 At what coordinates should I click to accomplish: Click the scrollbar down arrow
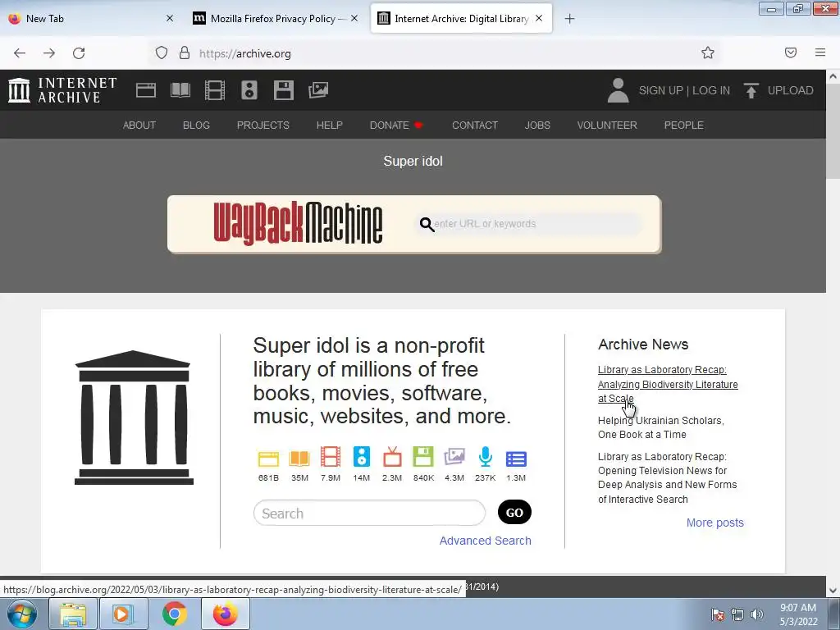click(833, 591)
